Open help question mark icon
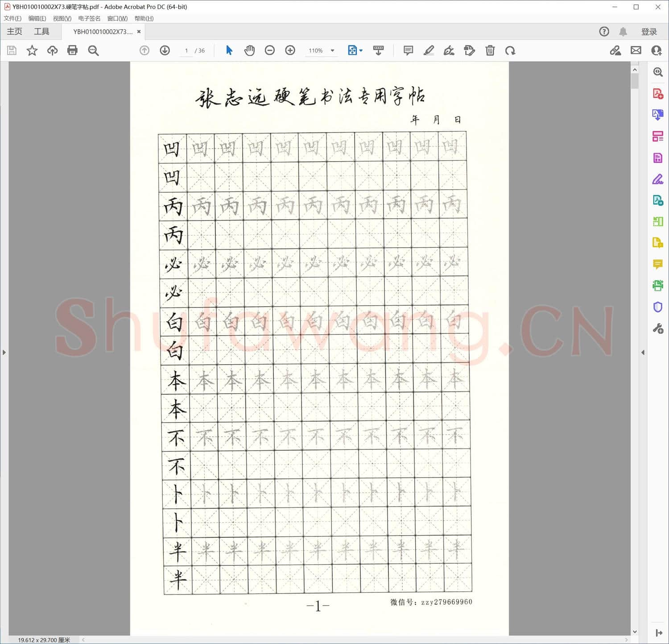This screenshot has width=669, height=644. click(604, 32)
